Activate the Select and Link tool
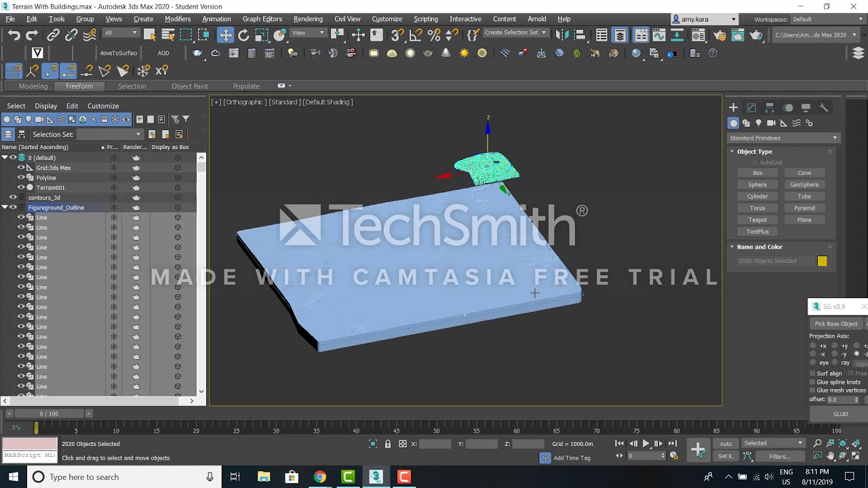The image size is (868, 488). [x=54, y=35]
